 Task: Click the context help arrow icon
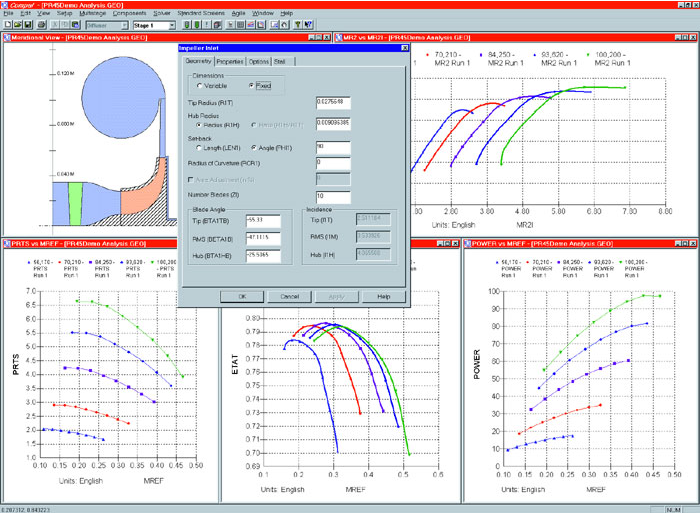click(x=308, y=25)
